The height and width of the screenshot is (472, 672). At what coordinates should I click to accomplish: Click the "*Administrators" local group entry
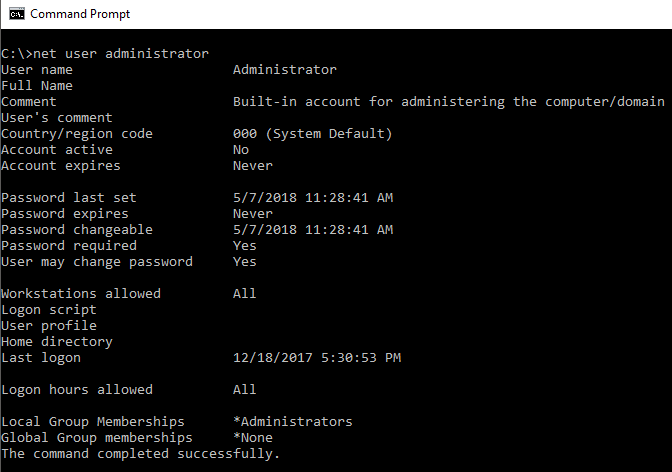pos(292,422)
